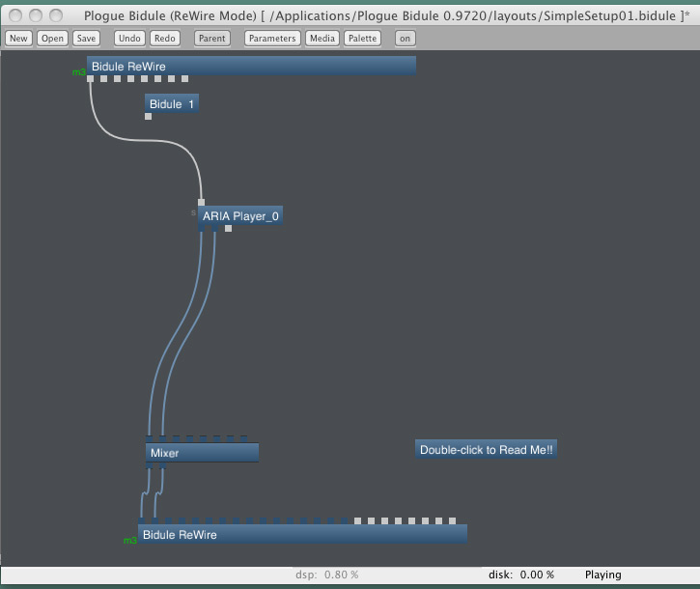Image resolution: width=700 pixels, height=589 pixels.
Task: Undo the last action
Action: point(129,39)
